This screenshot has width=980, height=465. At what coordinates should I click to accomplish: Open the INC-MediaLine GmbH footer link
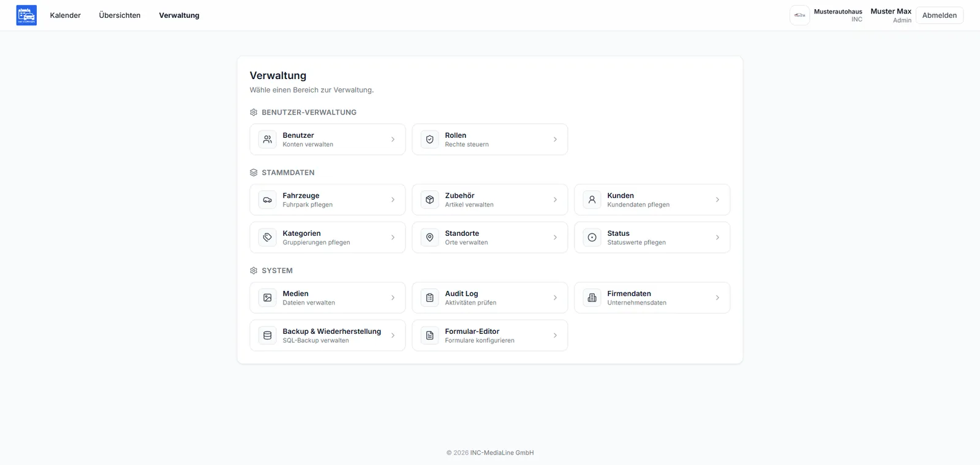click(502, 453)
